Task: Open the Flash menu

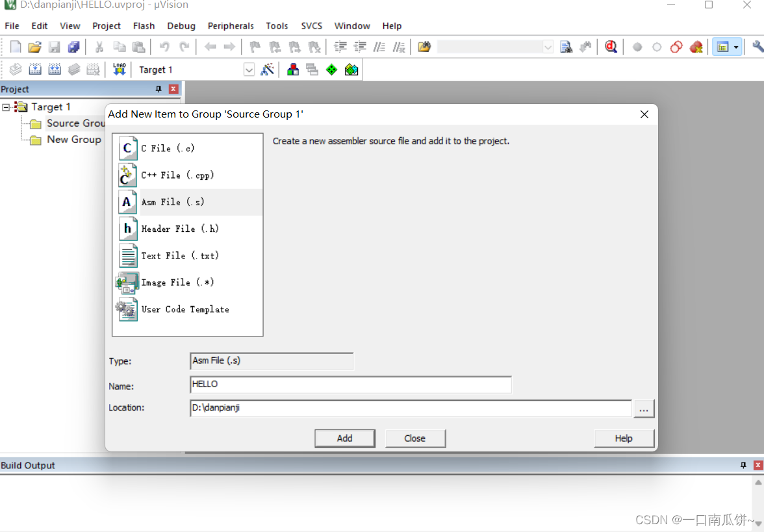Action: coord(144,26)
